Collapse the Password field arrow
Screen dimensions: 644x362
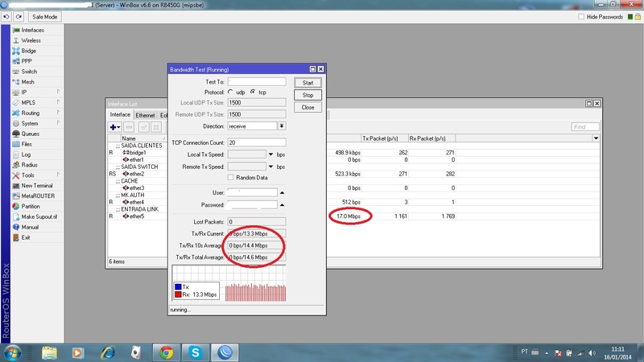(282, 205)
